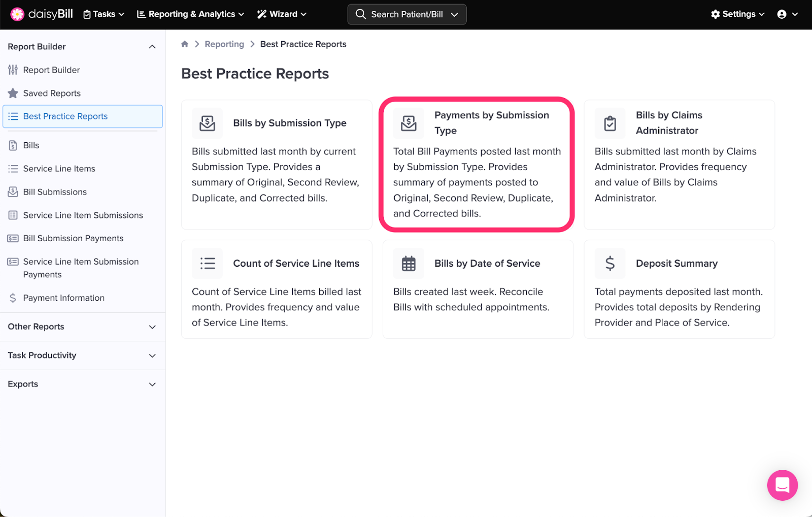Click the Bills by Submission Type inbox icon
The image size is (812, 517).
click(207, 123)
